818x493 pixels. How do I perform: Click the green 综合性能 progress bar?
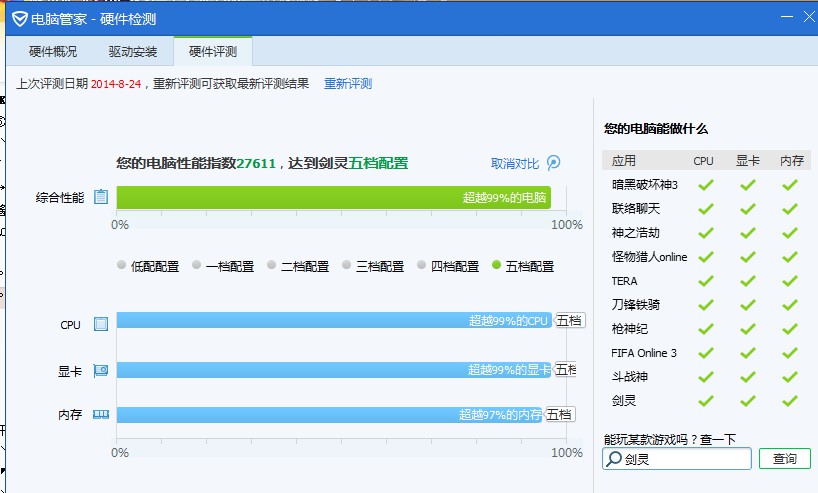[334, 197]
